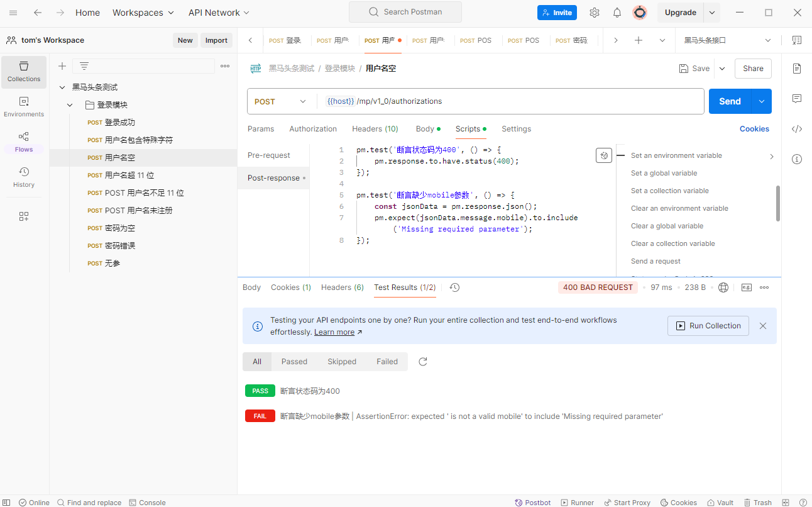
Task: Open the hamburger main menu
Action: click(x=13, y=13)
